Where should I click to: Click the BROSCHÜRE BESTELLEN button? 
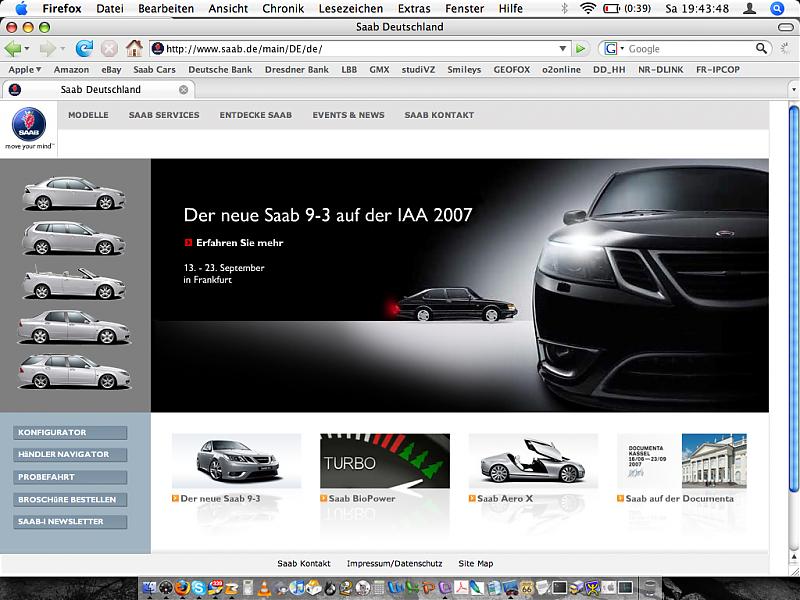pos(70,499)
